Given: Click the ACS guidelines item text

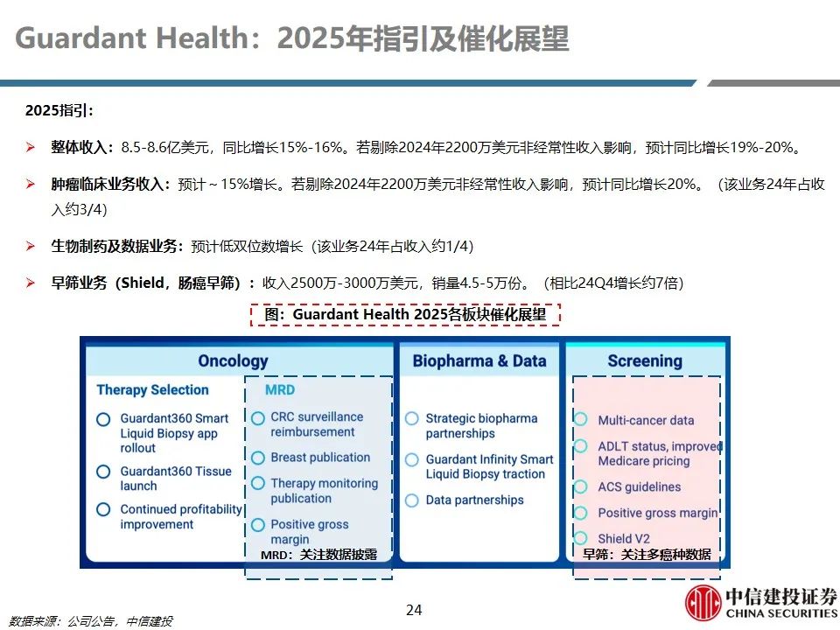Looking at the screenshot, I should 639,487.
